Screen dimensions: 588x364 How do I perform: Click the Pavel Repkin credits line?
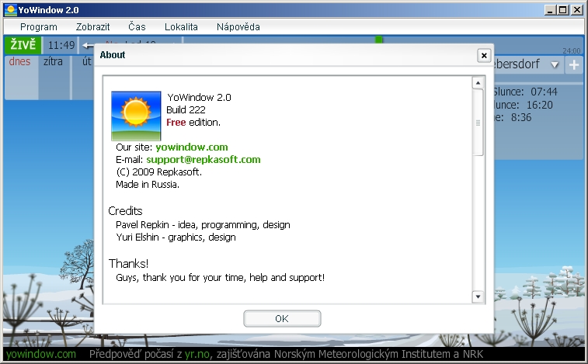coord(203,225)
